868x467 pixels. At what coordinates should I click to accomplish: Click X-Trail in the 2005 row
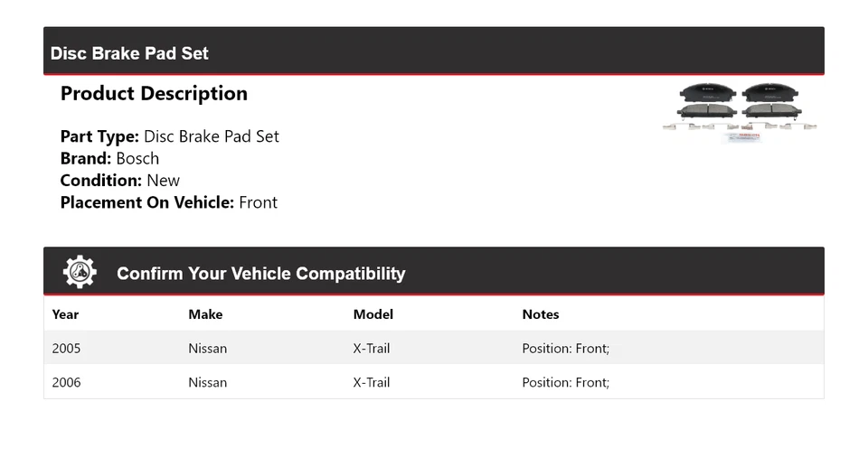click(x=372, y=348)
